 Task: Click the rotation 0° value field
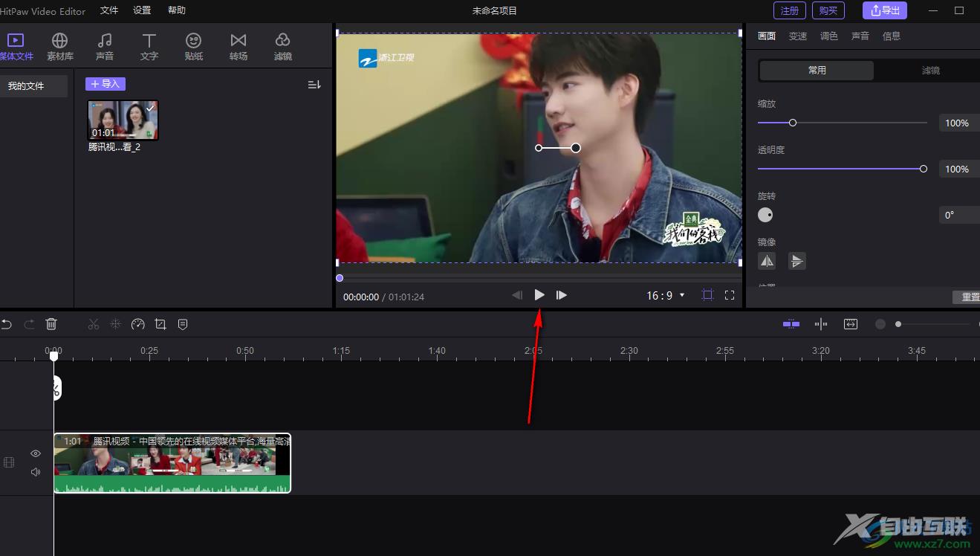coord(959,216)
